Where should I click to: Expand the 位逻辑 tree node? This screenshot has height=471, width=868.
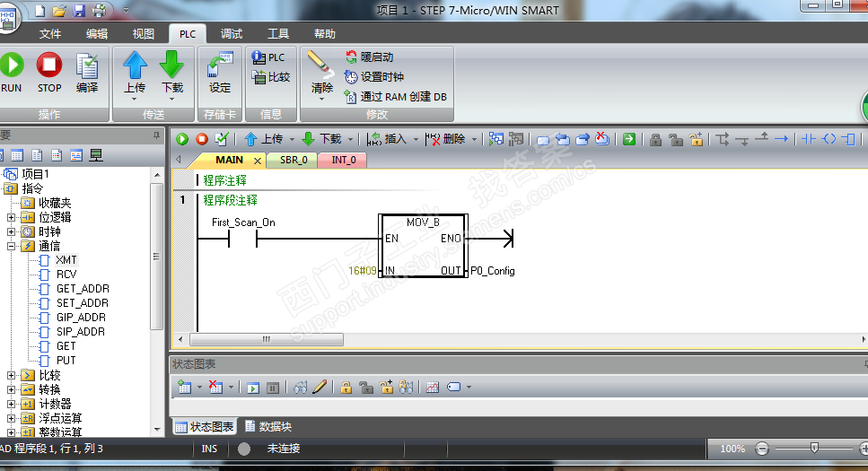click(x=11, y=217)
